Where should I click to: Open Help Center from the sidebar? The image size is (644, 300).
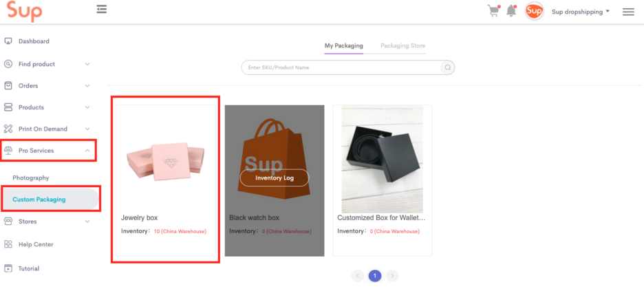pos(36,244)
